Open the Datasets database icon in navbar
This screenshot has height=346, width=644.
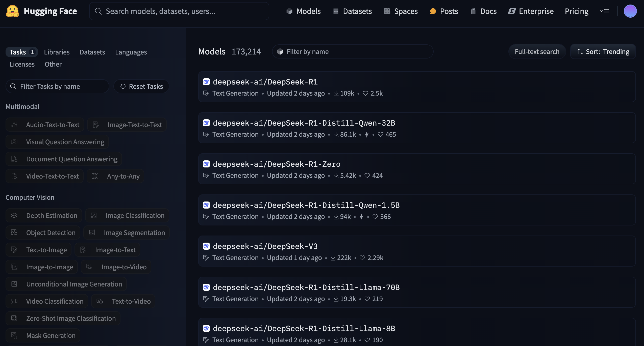tap(336, 11)
